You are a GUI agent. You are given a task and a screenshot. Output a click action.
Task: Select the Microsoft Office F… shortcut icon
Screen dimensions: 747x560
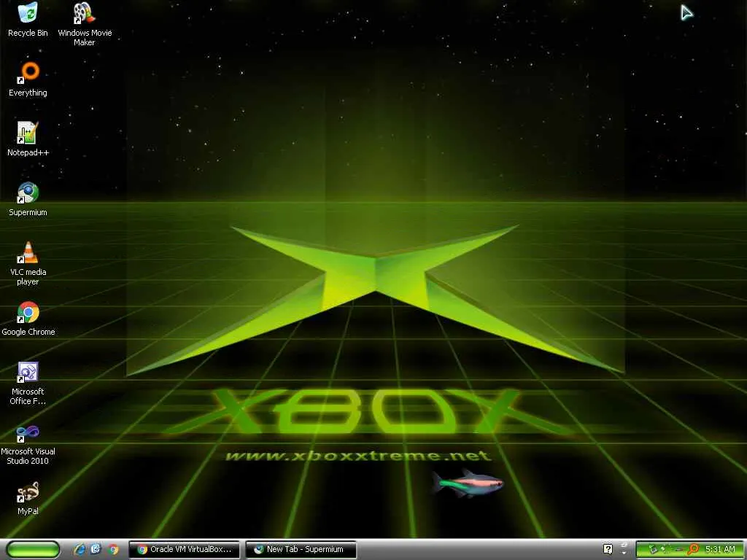28,384
